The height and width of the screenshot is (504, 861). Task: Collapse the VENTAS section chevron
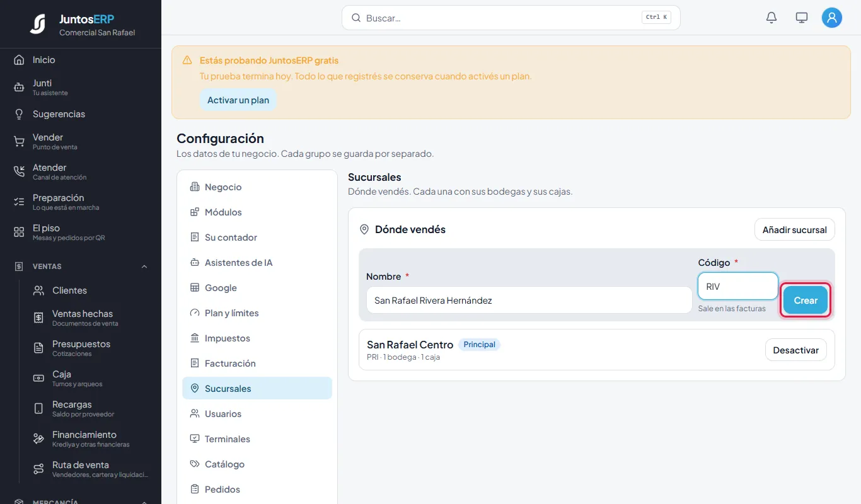click(144, 266)
